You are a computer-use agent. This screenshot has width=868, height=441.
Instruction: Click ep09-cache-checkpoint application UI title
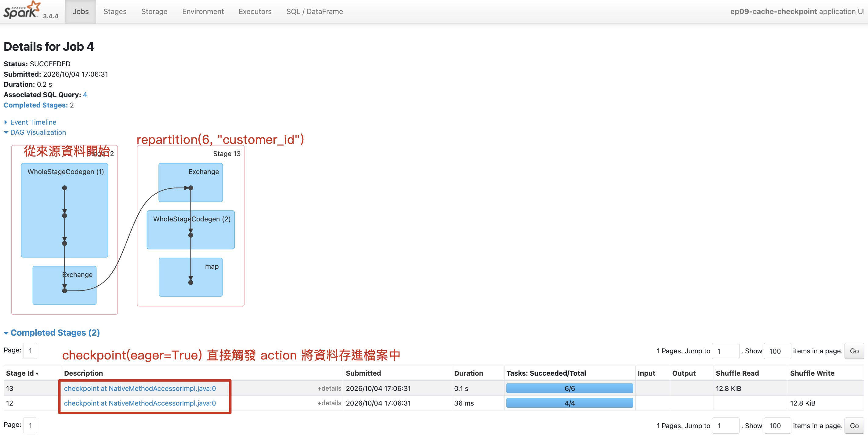797,12
